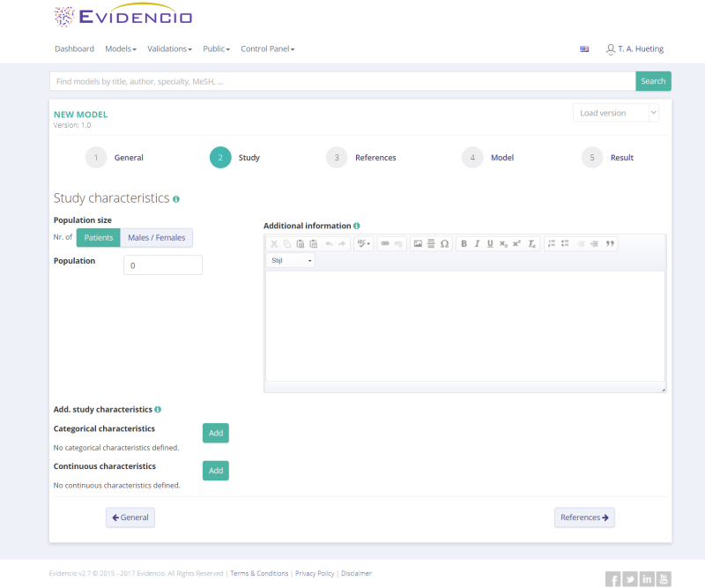Select the Patients population toggle

[x=99, y=238]
